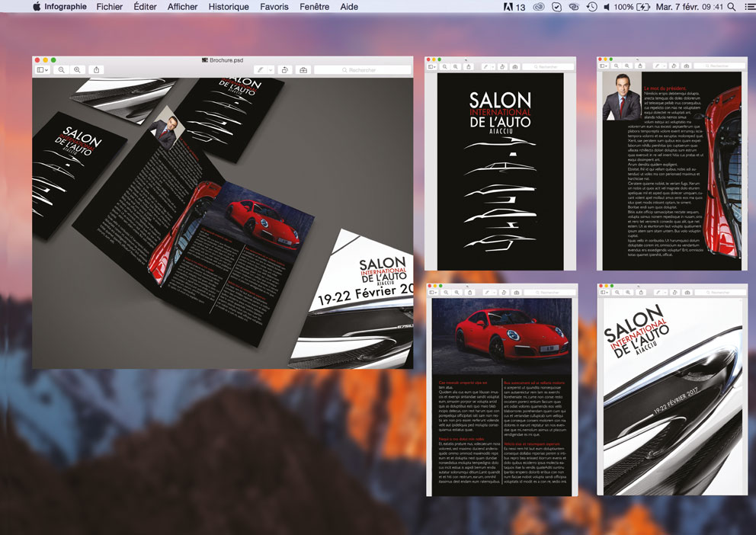
Task: Click the Adobe icon in the menu bar
Action: point(508,7)
